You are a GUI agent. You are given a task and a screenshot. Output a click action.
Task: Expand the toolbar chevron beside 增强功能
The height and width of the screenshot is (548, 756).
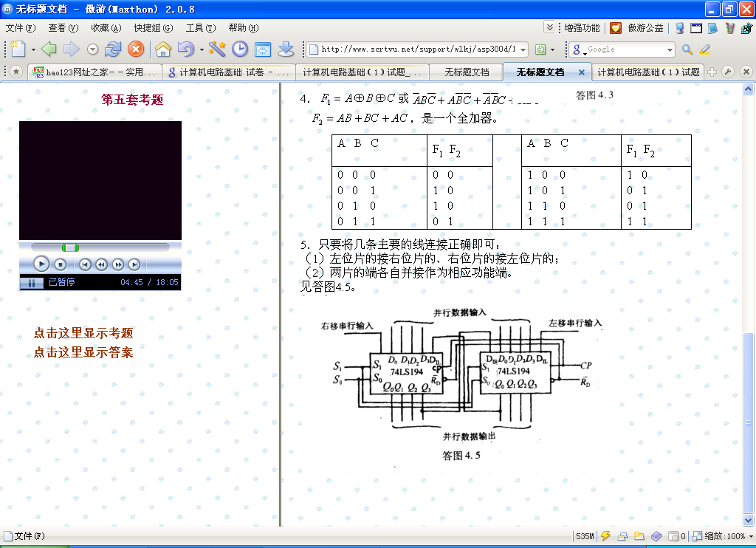pos(549,27)
